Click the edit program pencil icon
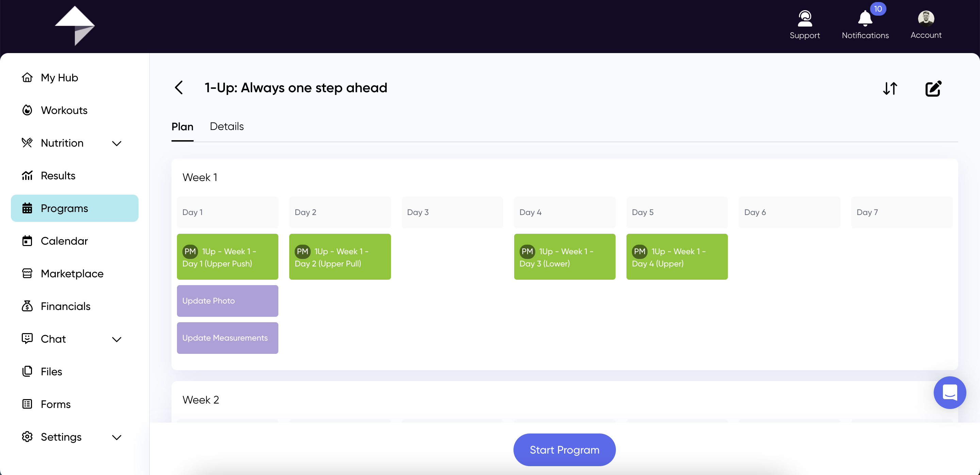980x475 pixels. [x=933, y=88]
